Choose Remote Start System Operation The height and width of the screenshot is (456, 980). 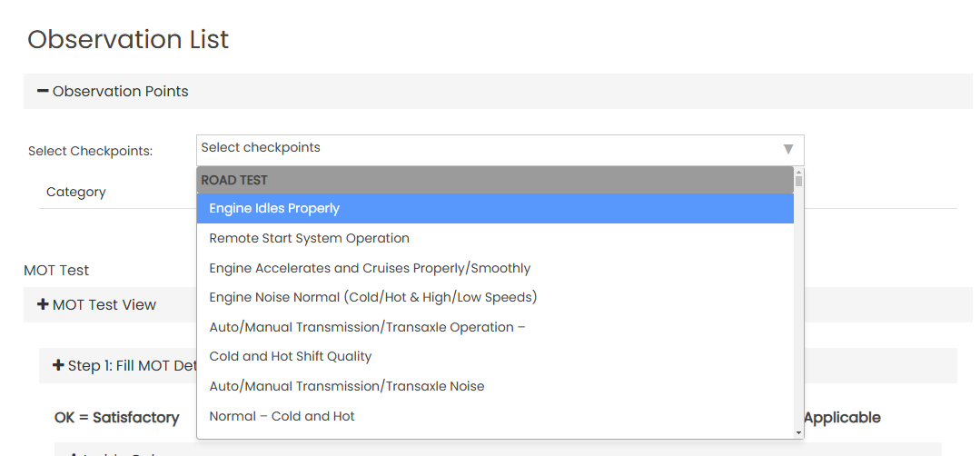[310, 238]
